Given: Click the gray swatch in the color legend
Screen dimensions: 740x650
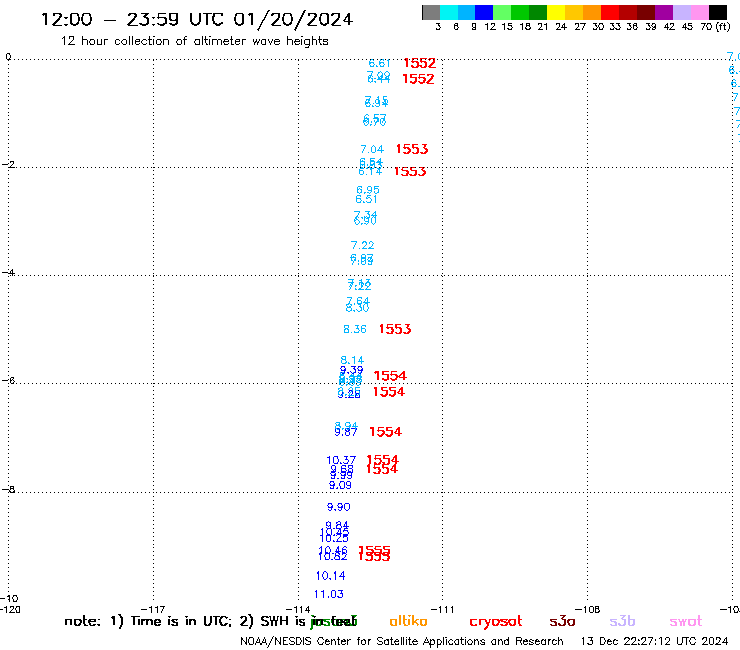Looking at the screenshot, I should click(431, 12).
